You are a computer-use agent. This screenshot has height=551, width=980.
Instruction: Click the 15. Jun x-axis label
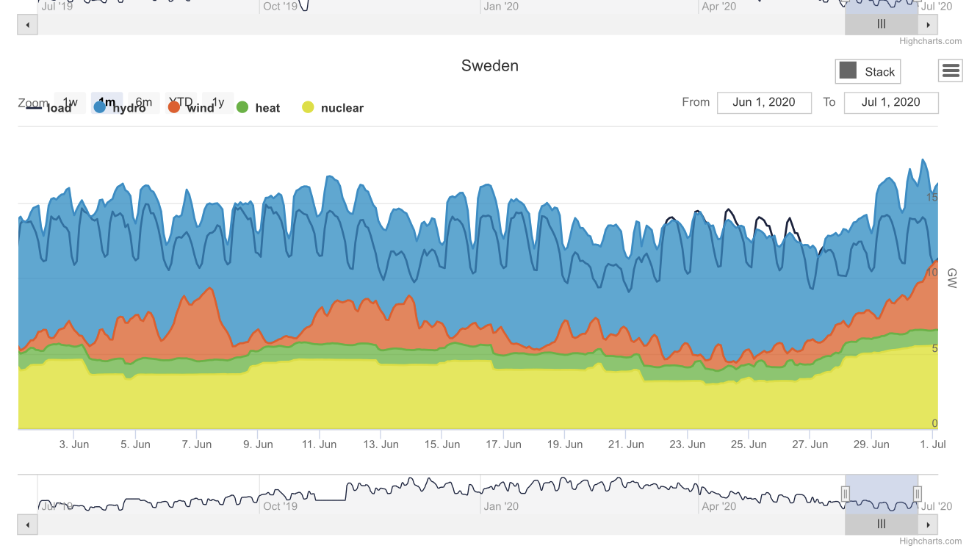(x=442, y=444)
